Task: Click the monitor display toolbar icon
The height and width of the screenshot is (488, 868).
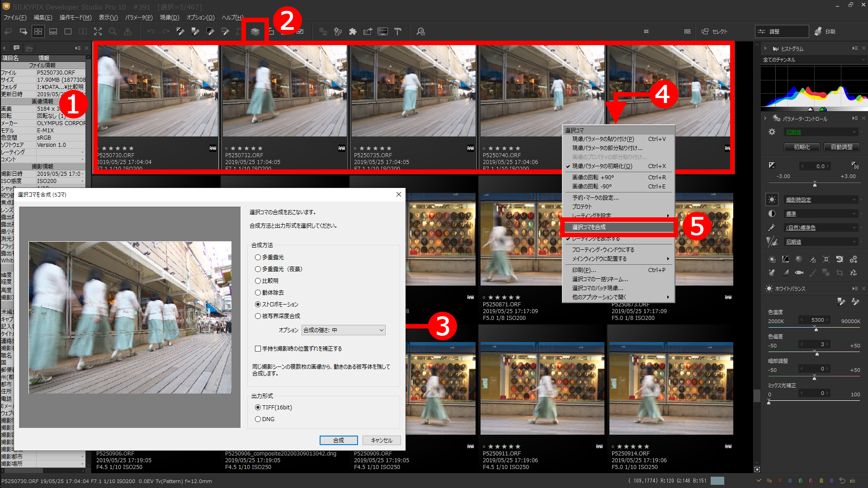Action: pos(382,32)
